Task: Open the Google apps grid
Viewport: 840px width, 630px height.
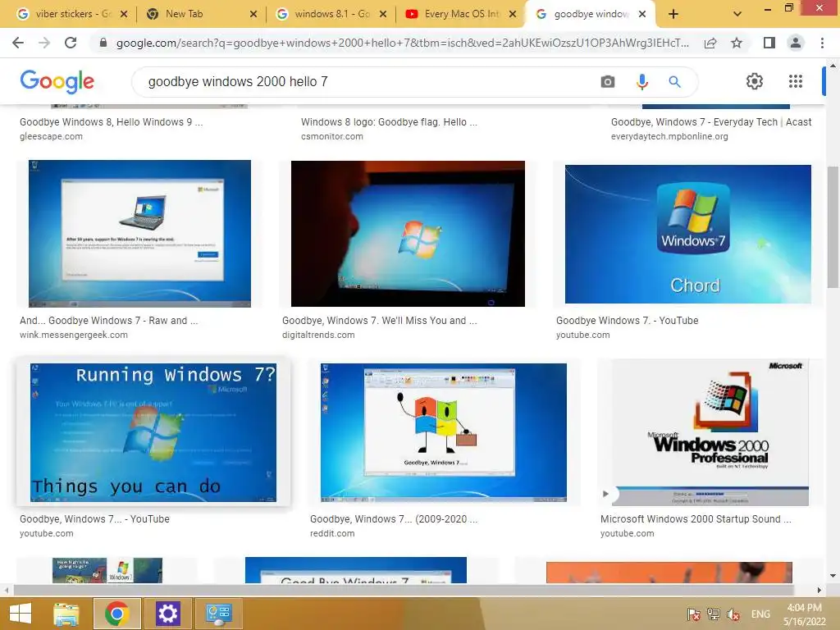Action: pos(796,81)
